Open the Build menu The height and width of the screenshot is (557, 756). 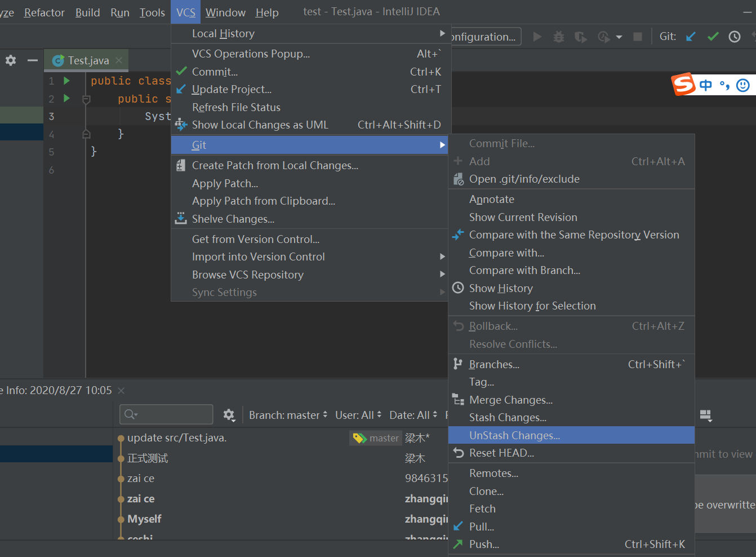coord(88,12)
